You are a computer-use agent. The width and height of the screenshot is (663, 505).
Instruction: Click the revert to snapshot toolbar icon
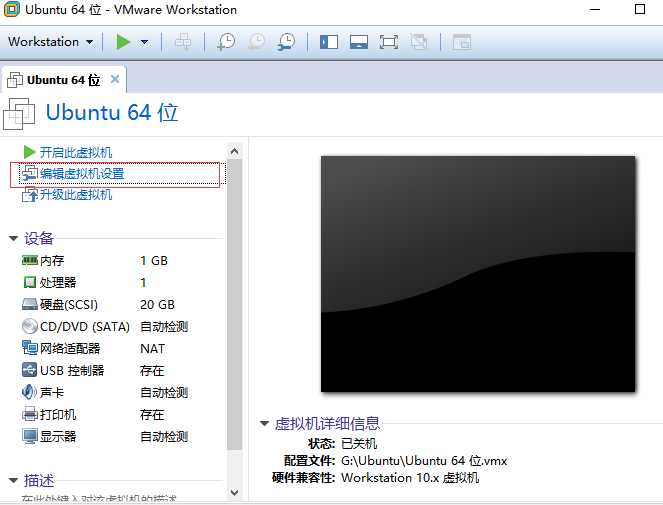(256, 42)
